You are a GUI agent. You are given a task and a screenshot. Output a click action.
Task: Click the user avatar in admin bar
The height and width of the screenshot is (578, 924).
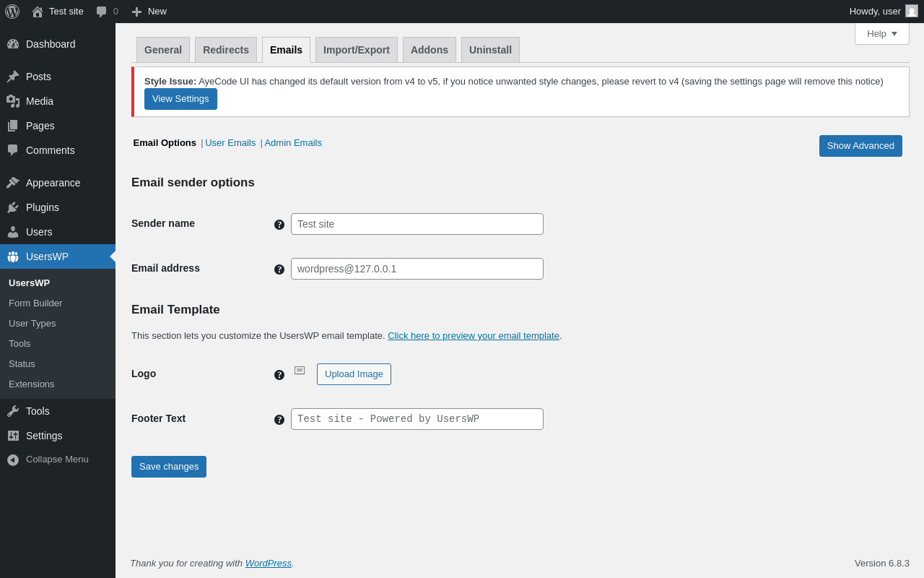[912, 12]
